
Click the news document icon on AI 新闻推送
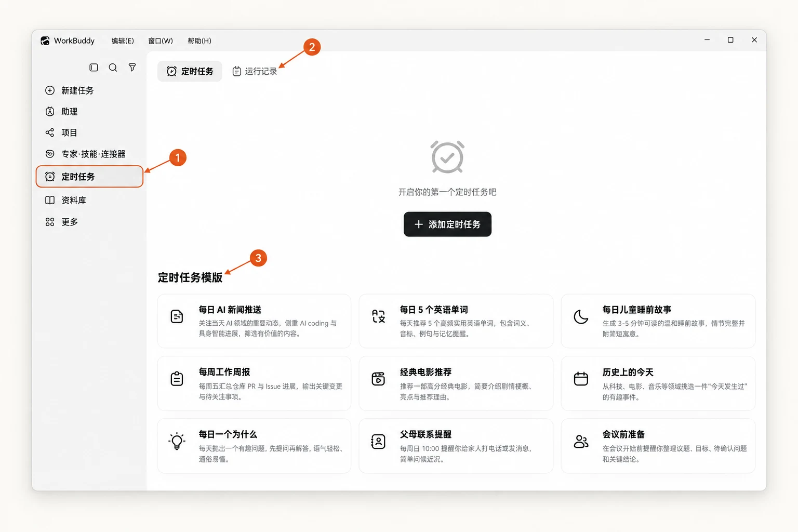pyautogui.click(x=177, y=316)
